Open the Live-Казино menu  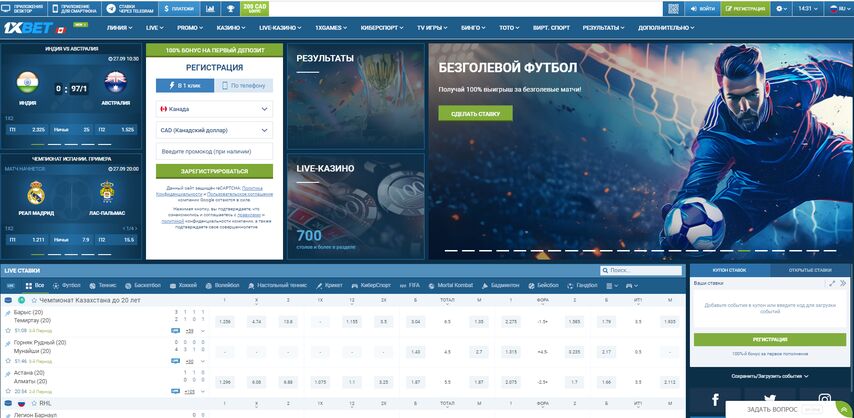tap(280, 28)
